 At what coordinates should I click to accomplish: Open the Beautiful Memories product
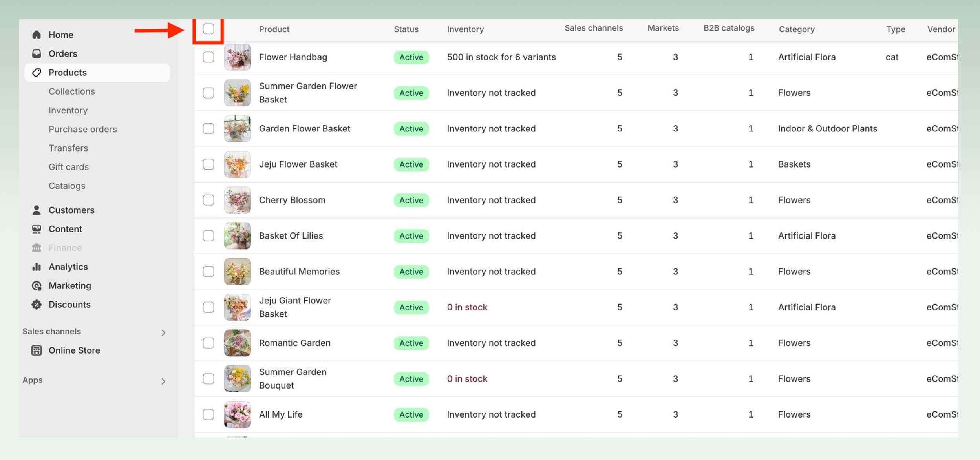pos(299,271)
